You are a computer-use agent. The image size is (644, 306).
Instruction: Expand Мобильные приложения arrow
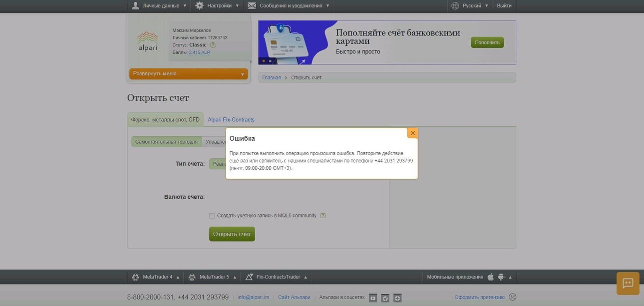[511, 277]
